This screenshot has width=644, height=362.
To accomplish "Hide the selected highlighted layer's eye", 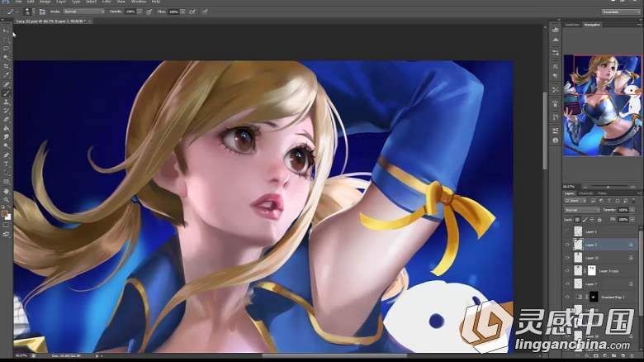I will tap(567, 245).
